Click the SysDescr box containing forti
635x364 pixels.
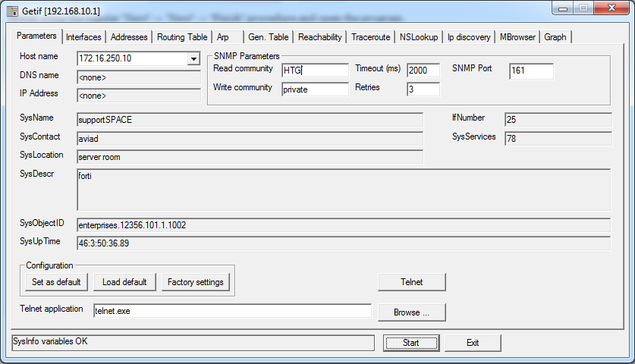point(344,190)
